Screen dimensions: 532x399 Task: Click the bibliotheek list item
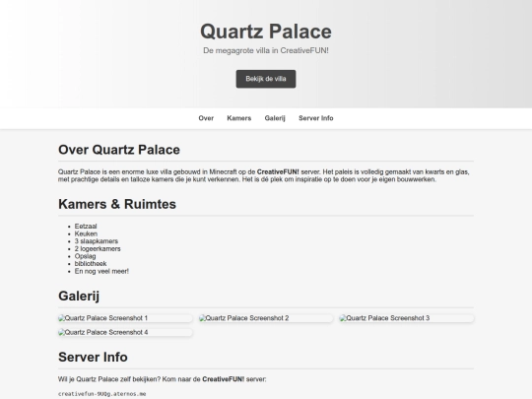click(91, 264)
